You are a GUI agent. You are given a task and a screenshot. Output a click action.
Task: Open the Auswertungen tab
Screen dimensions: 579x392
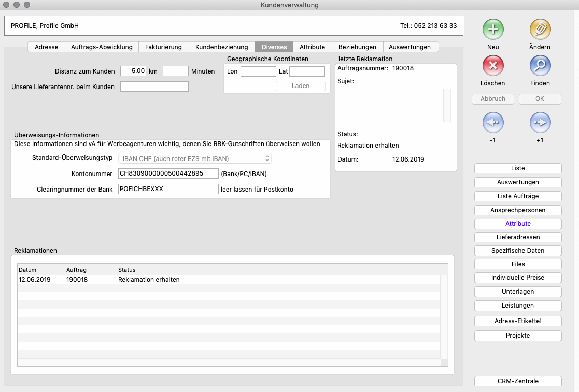tap(409, 47)
